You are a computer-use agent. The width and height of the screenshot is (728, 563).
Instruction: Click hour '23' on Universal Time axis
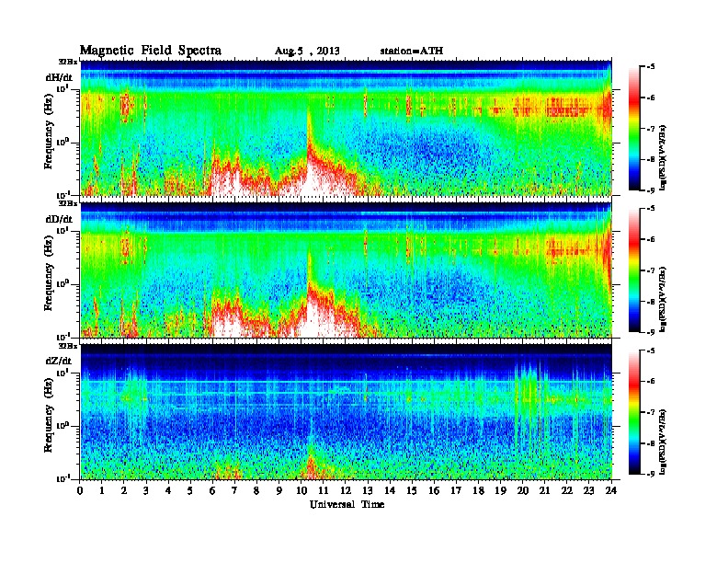[x=589, y=490]
